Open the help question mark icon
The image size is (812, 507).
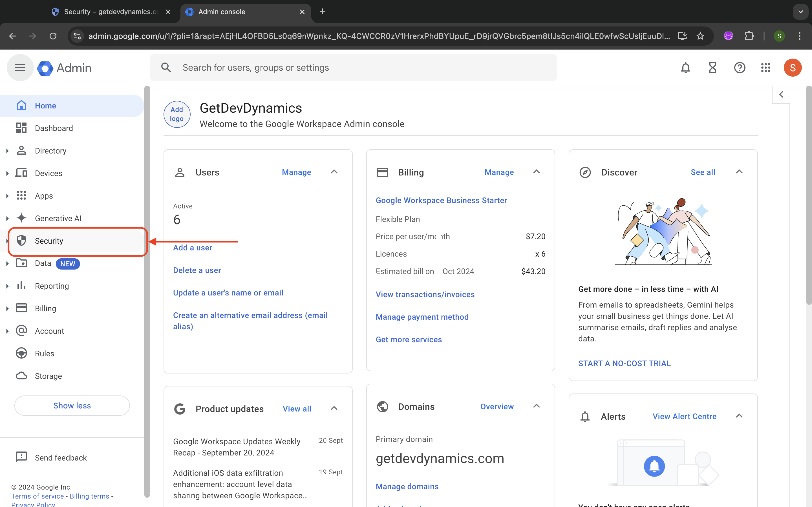click(740, 68)
